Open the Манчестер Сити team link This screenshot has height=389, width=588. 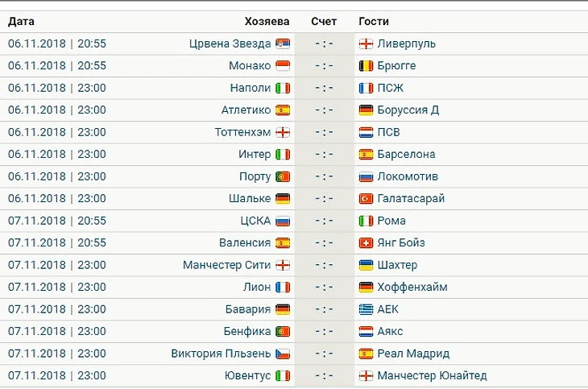point(226,265)
